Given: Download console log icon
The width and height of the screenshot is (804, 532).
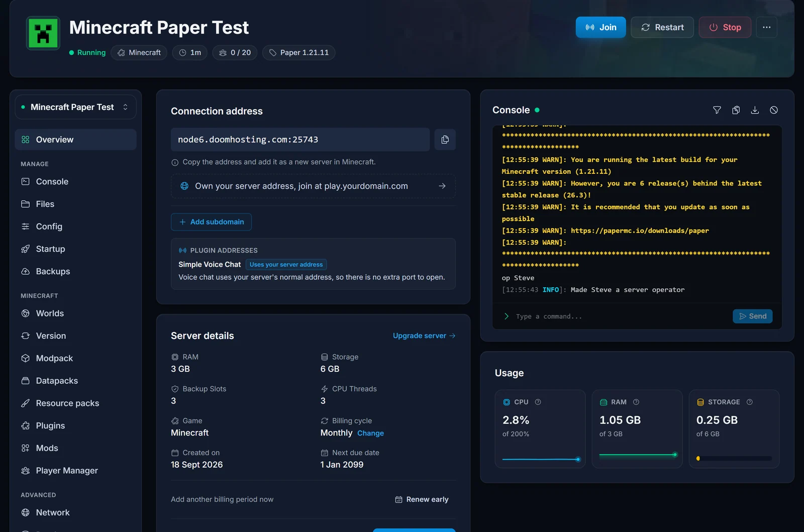Looking at the screenshot, I should pyautogui.click(x=755, y=110).
